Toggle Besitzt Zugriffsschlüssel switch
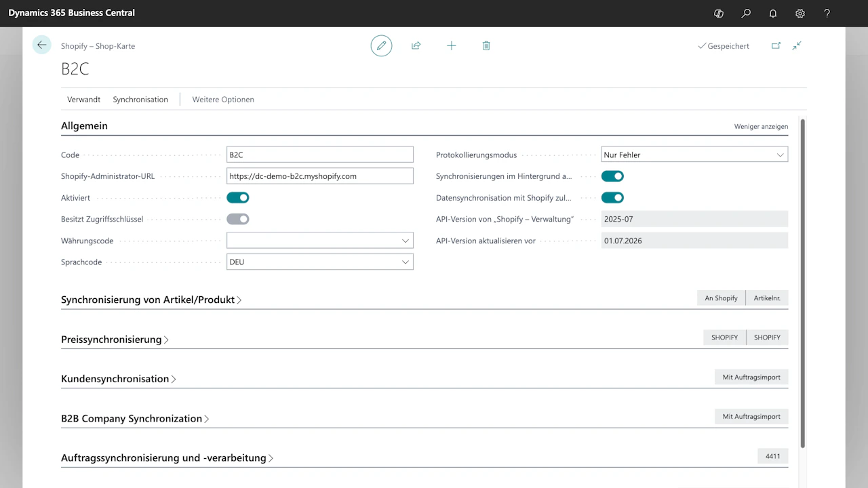 [238, 219]
